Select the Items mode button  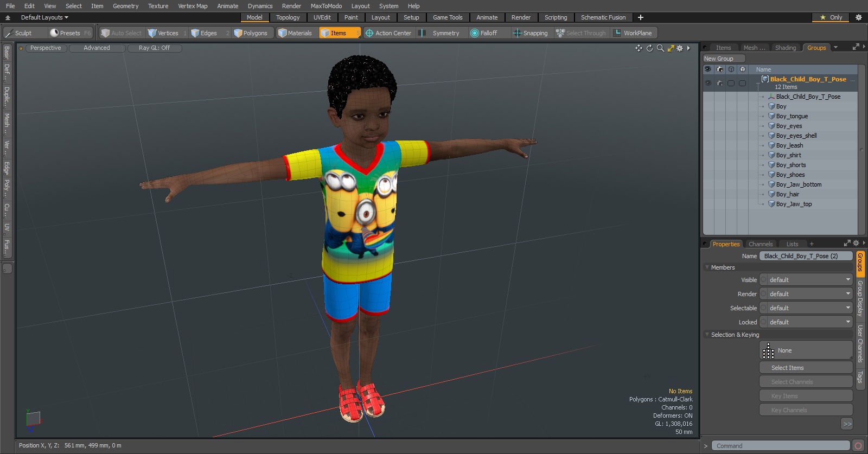340,33
